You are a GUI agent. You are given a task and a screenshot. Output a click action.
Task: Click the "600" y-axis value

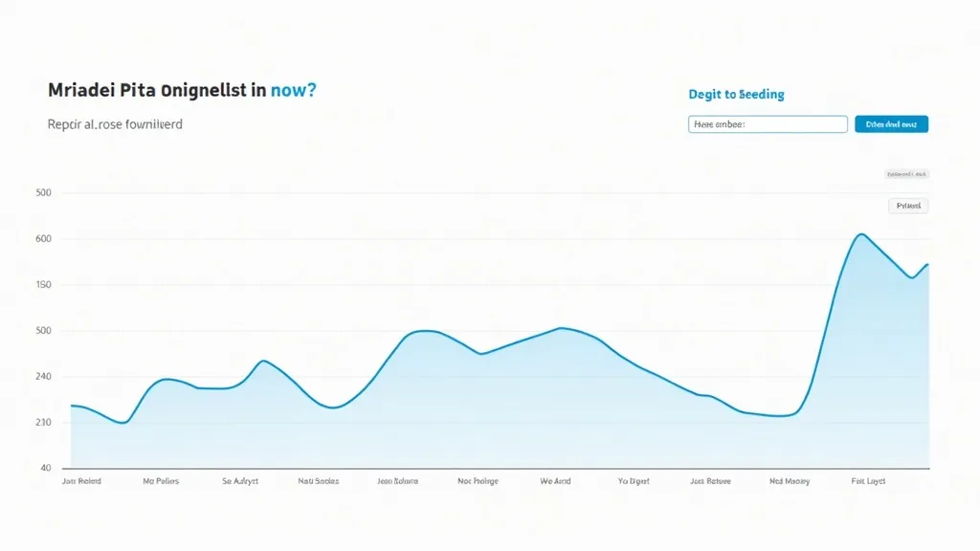point(43,239)
